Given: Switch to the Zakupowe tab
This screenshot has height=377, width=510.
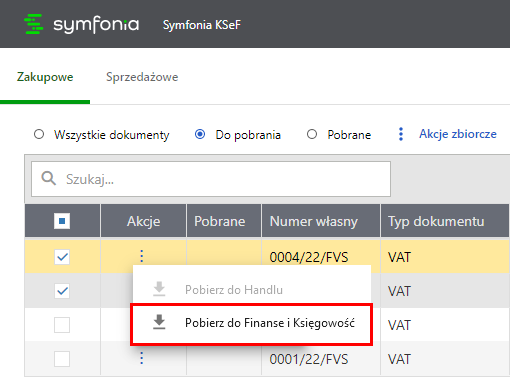Looking at the screenshot, I should pyautogui.click(x=45, y=77).
